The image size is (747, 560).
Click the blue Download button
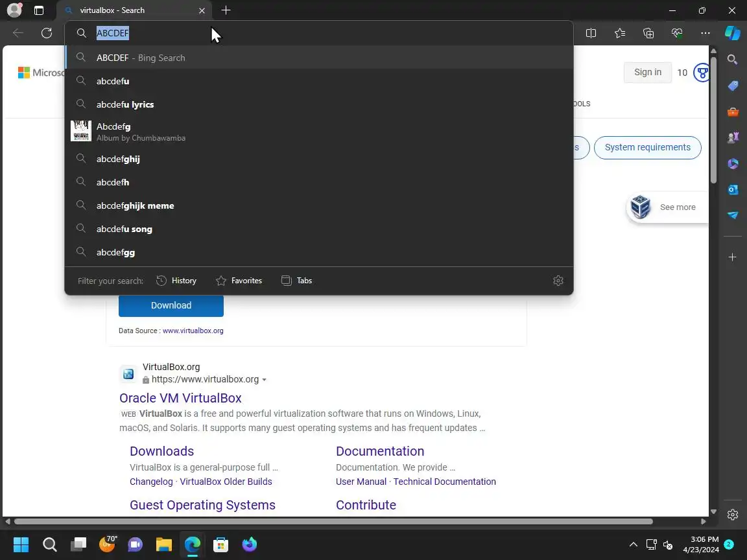tap(171, 306)
